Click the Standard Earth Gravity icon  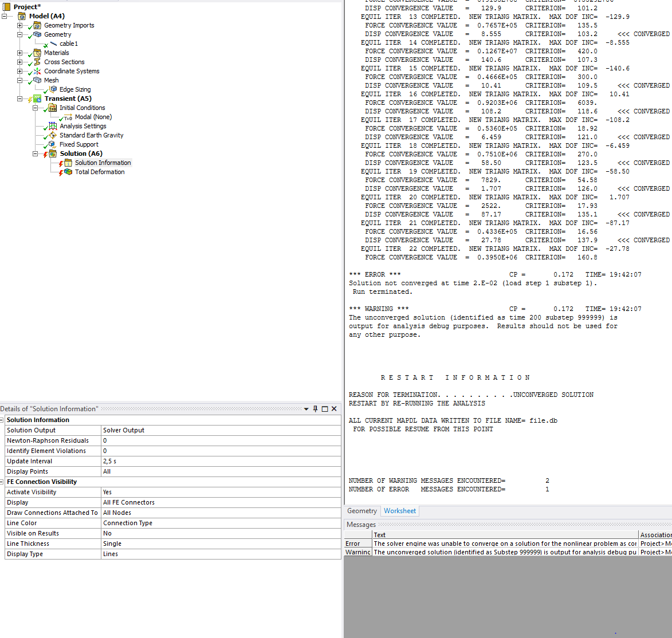coord(53,135)
